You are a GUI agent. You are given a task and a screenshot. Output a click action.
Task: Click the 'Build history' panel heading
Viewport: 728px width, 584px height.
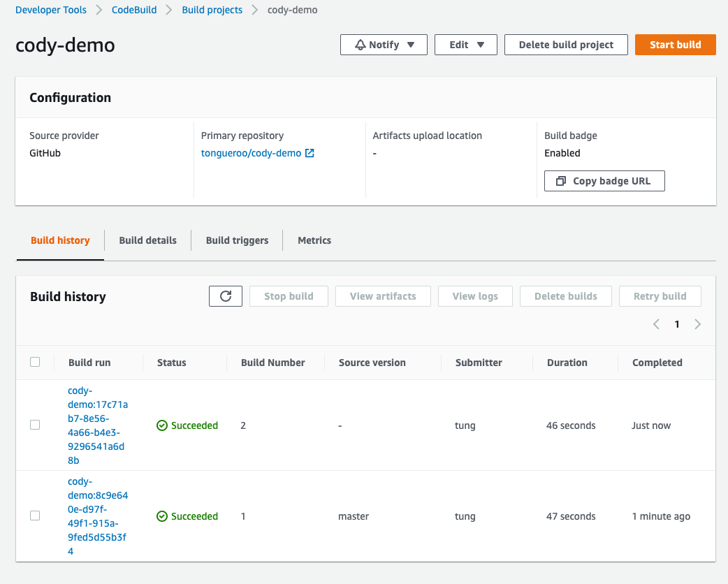pos(68,297)
